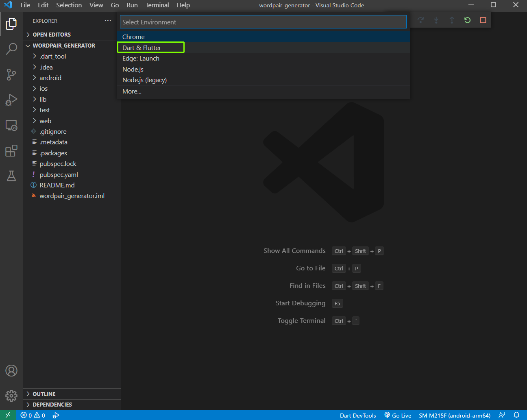Open Run and Debug view

pos(11,100)
